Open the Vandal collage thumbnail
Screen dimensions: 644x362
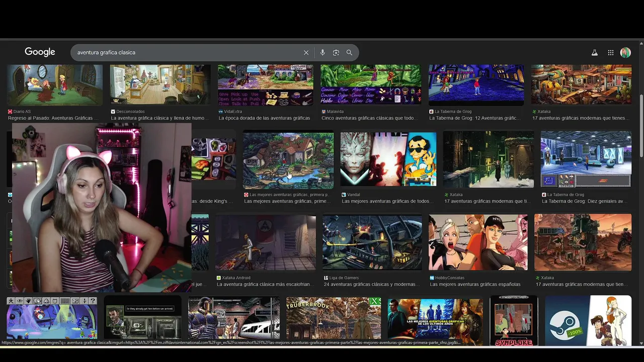[x=388, y=159]
